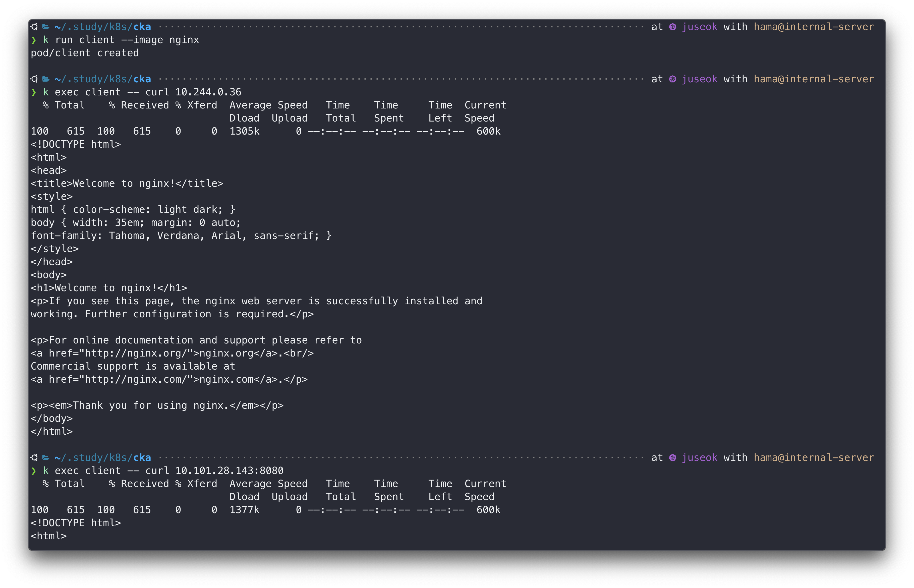Click the bold 'cka' directory in the top prompt
914x588 pixels.
(142, 27)
